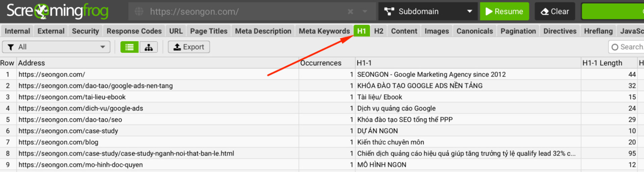
Task: Switch to the Internal tab
Action: 17,31
